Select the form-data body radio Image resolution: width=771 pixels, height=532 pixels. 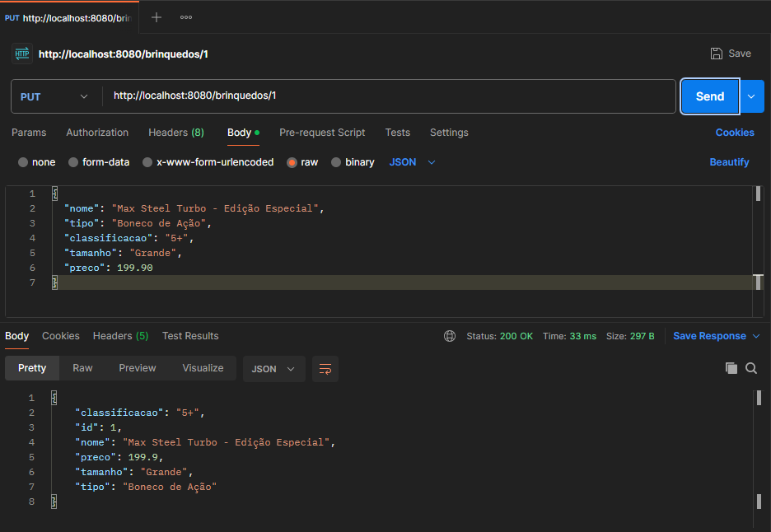click(73, 162)
